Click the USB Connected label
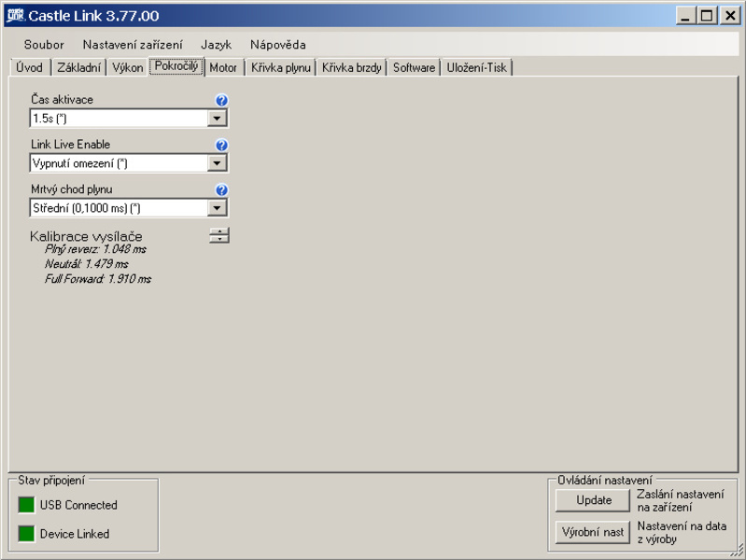 pos(78,505)
